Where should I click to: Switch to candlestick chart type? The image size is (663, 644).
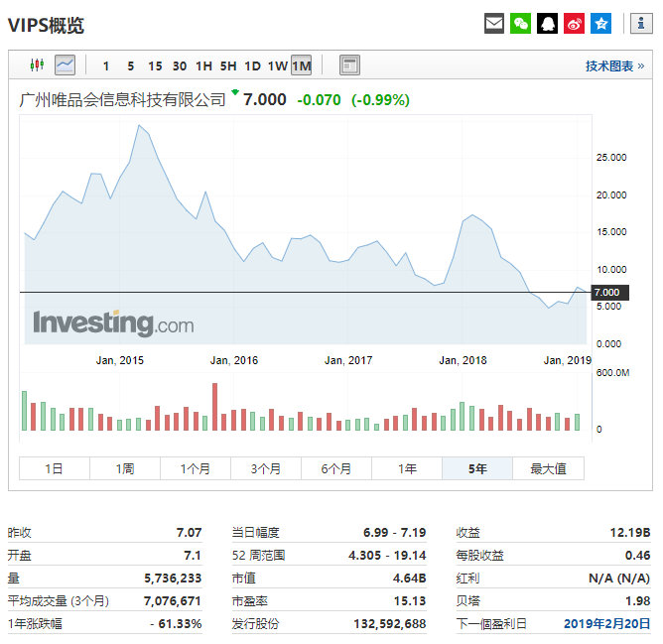(37, 65)
